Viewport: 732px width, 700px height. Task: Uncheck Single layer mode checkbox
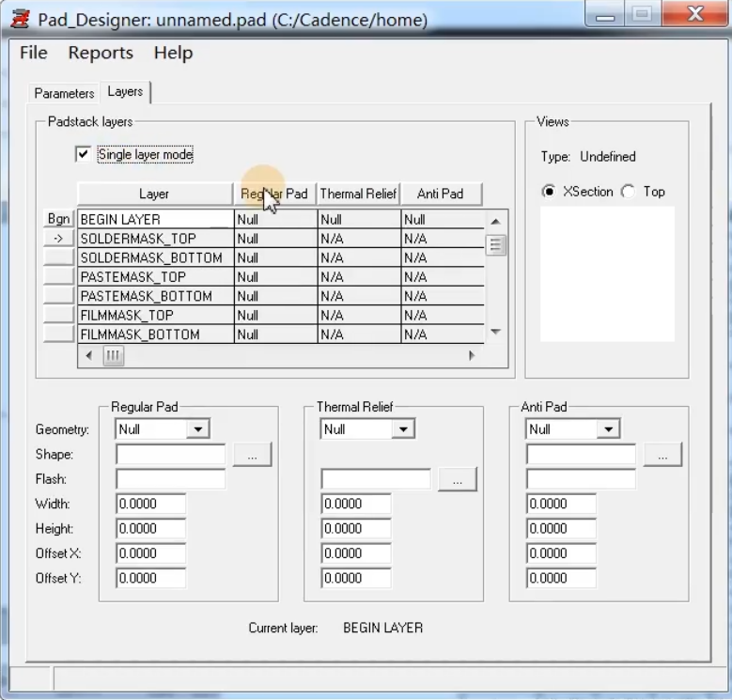click(84, 154)
